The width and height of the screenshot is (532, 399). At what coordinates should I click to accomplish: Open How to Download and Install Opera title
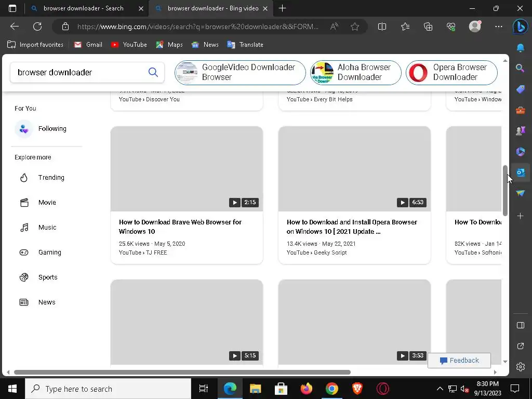pos(352,227)
